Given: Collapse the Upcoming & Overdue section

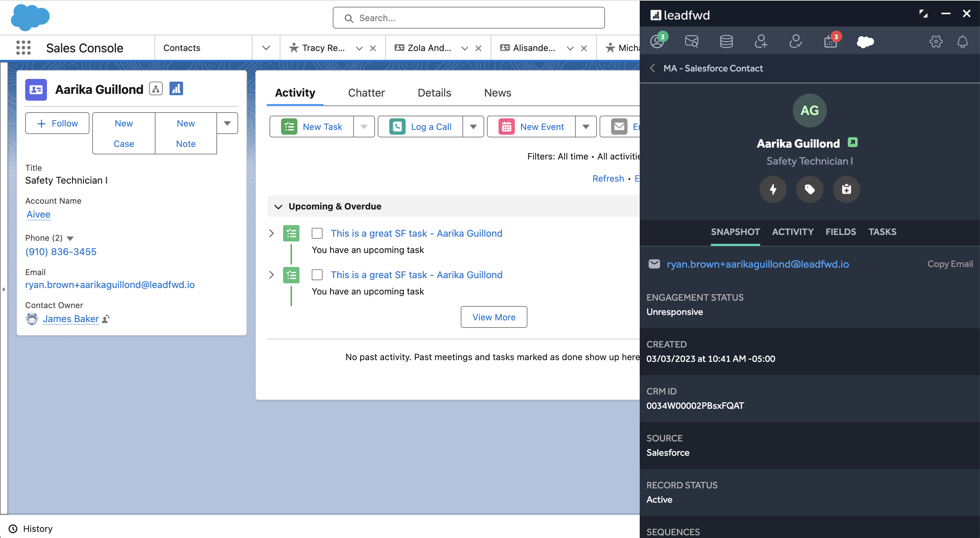Looking at the screenshot, I should click(x=278, y=206).
